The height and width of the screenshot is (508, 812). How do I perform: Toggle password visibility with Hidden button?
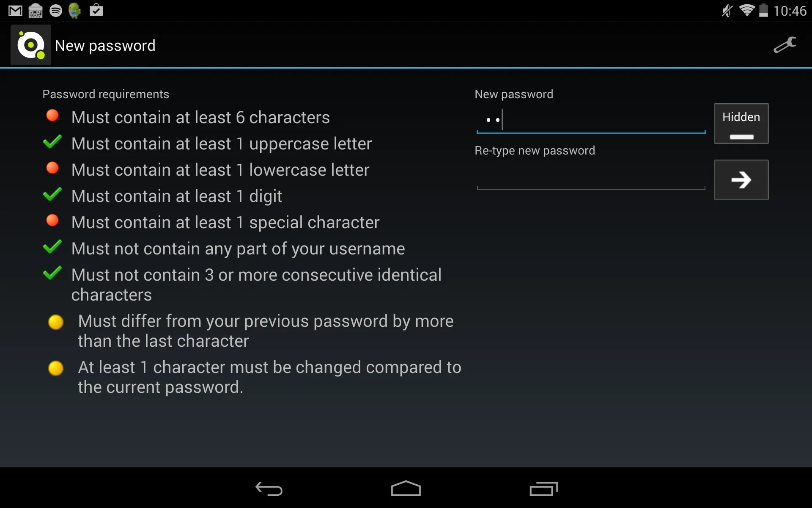pyautogui.click(x=741, y=123)
